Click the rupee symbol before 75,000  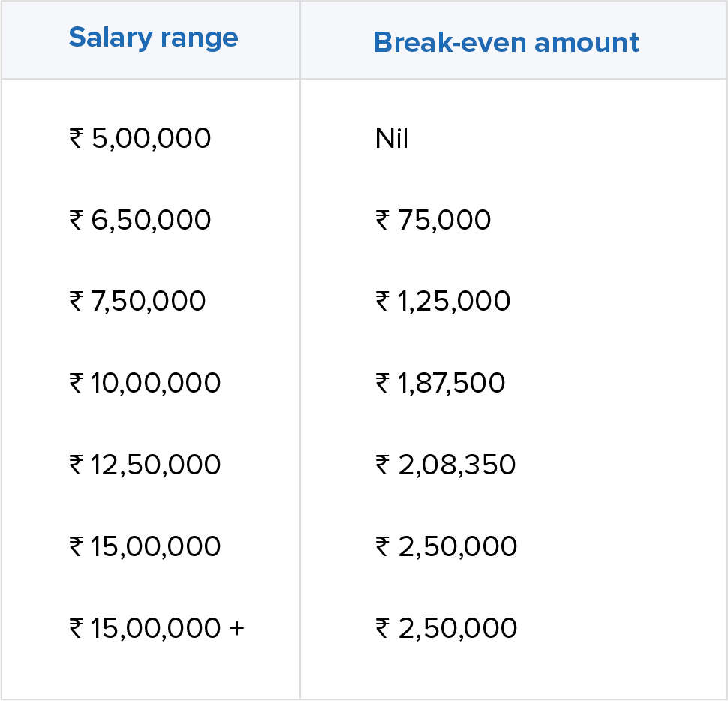(382, 220)
